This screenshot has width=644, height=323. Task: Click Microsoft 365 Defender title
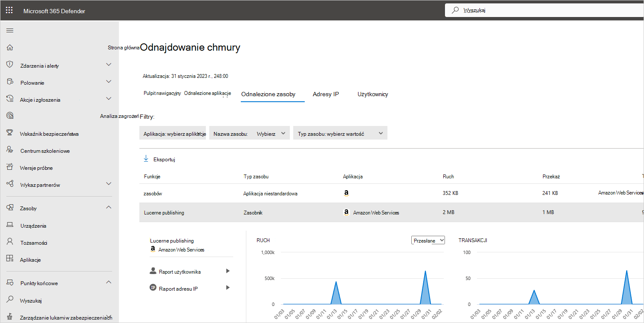pyautogui.click(x=54, y=11)
